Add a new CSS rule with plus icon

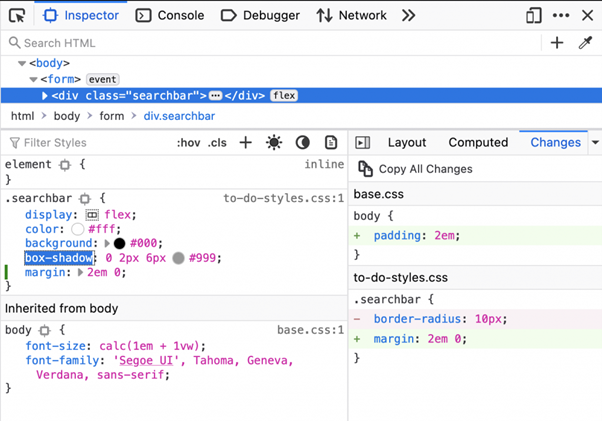point(245,143)
